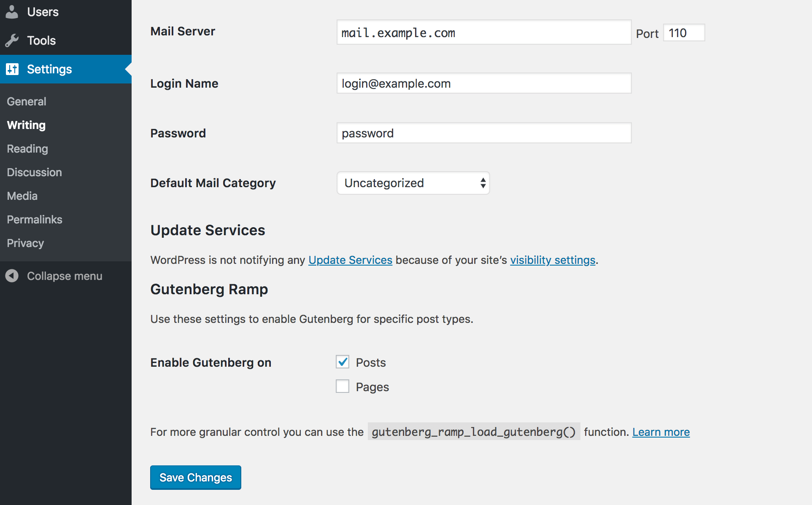Click the Port number field
Viewport: 812px width, 505px height.
click(x=683, y=32)
